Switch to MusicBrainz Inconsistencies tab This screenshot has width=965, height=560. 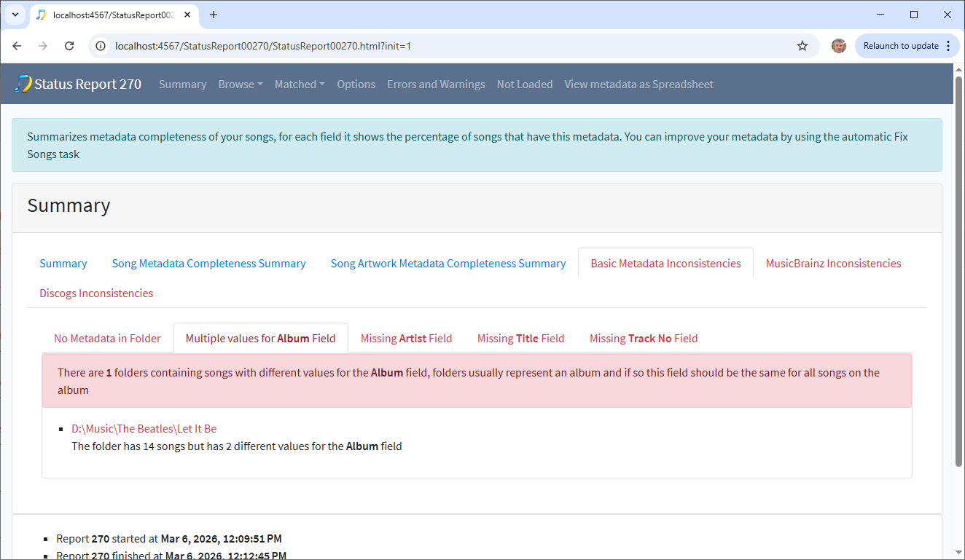(x=833, y=264)
